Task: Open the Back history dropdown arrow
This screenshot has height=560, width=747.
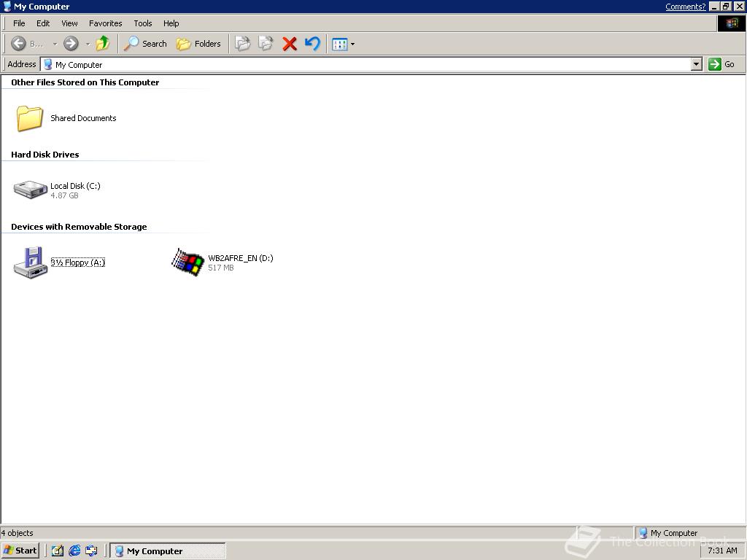Action: click(55, 44)
